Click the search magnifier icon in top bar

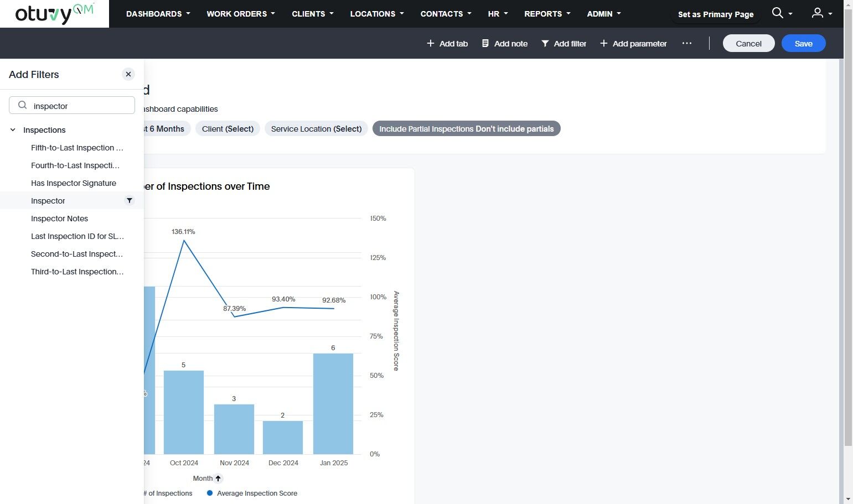(777, 13)
